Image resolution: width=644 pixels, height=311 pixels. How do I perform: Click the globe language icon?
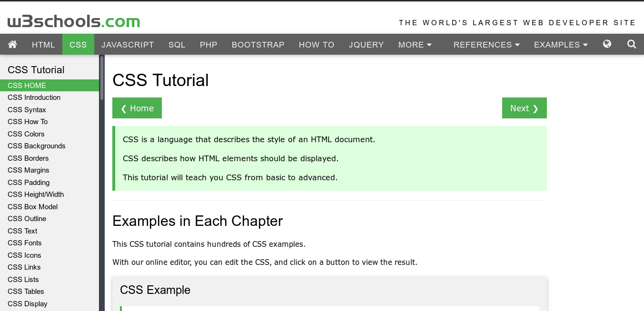(606, 43)
